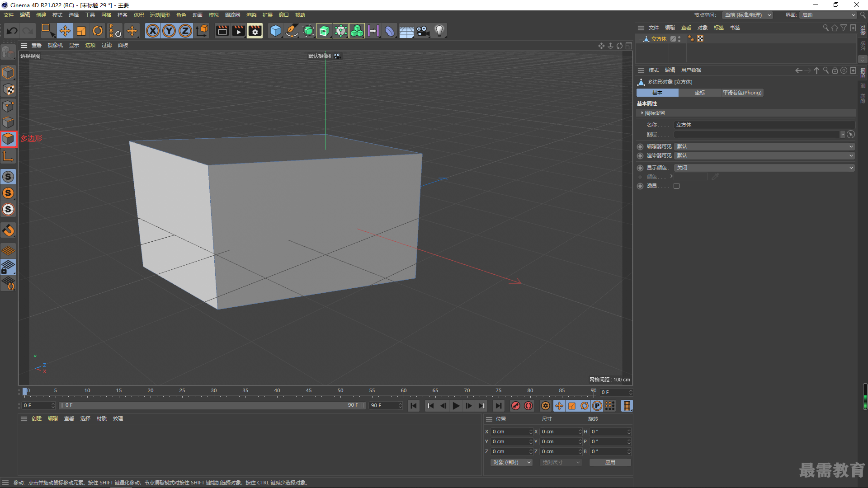Toggle Z axis lock
This screenshot has height=488, width=868.
pos(185,31)
